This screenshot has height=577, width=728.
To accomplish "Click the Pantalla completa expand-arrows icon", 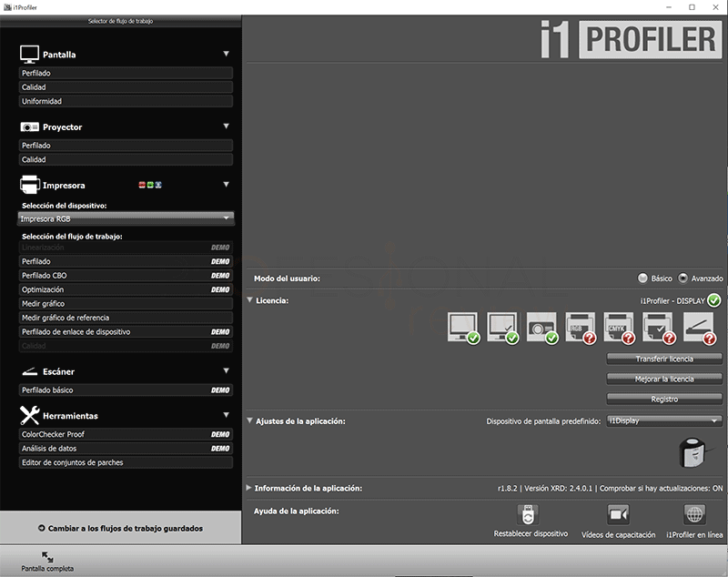I will click(x=47, y=557).
